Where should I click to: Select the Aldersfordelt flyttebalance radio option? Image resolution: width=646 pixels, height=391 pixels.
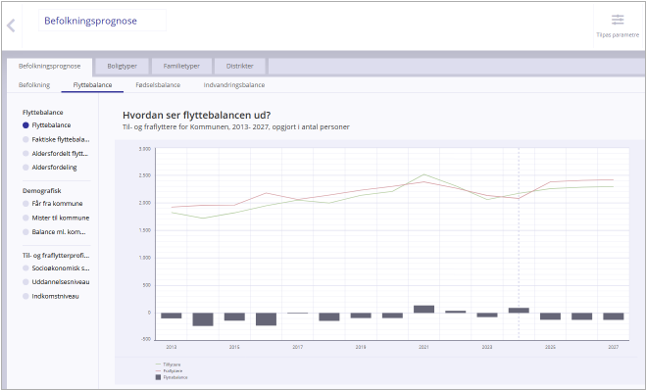pyautogui.click(x=26, y=154)
